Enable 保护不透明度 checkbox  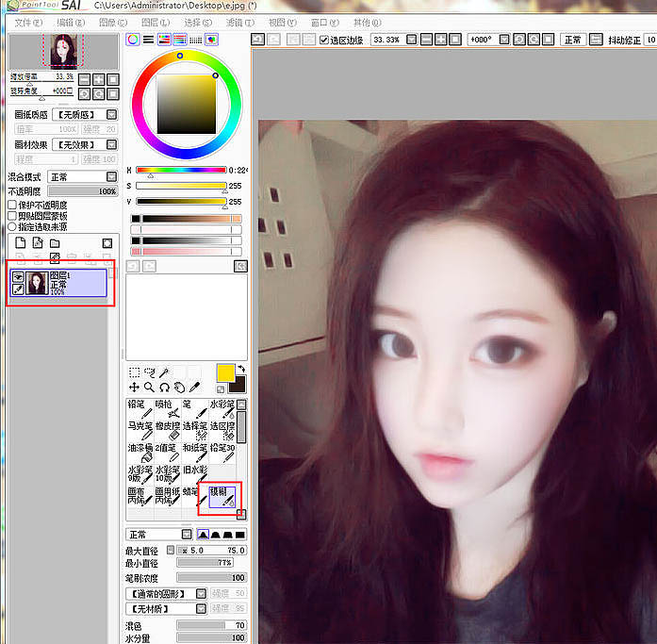click(12, 205)
